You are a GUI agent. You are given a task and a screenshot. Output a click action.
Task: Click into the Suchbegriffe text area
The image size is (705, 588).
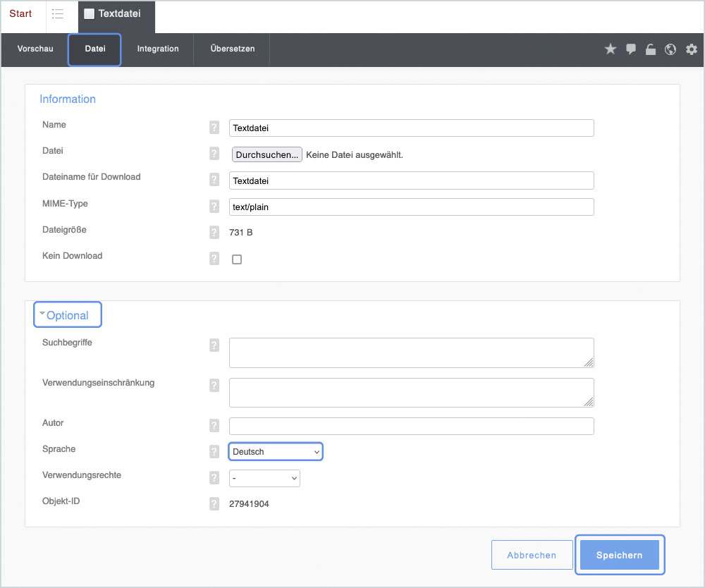pos(411,353)
